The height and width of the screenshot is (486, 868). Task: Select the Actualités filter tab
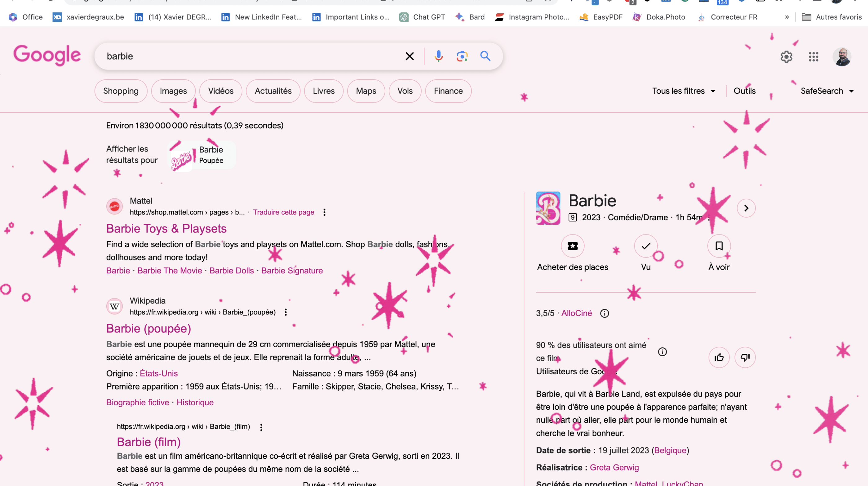(x=273, y=91)
